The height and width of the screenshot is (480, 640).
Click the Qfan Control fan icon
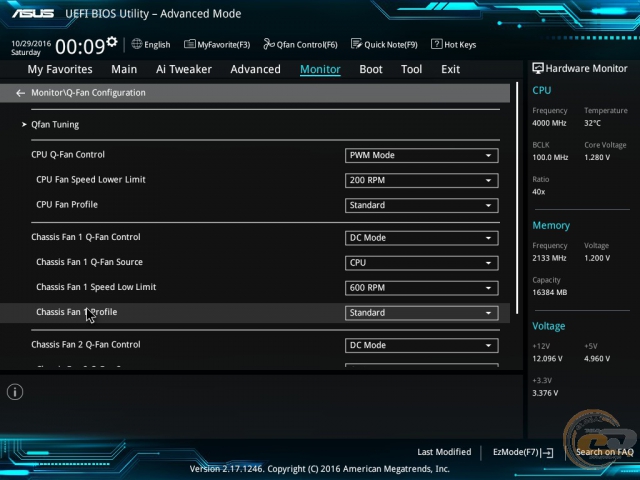tap(269, 44)
